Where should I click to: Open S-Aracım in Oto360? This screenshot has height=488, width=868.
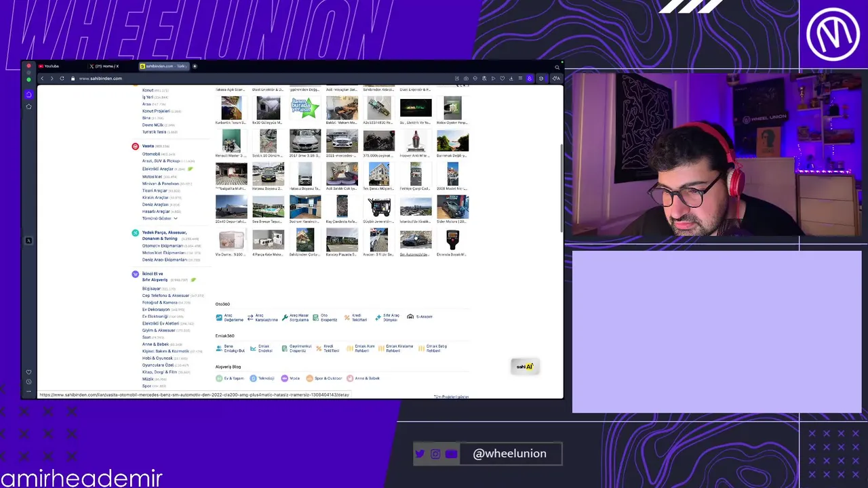(x=420, y=317)
